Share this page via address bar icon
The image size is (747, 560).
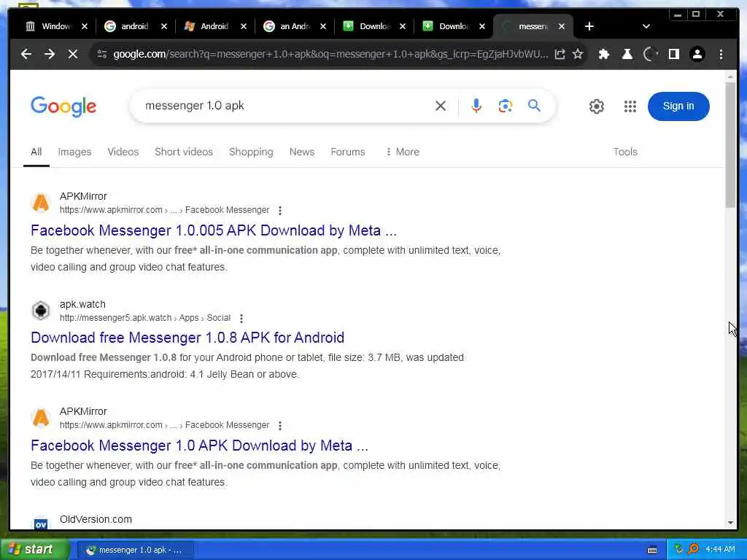pos(560,54)
